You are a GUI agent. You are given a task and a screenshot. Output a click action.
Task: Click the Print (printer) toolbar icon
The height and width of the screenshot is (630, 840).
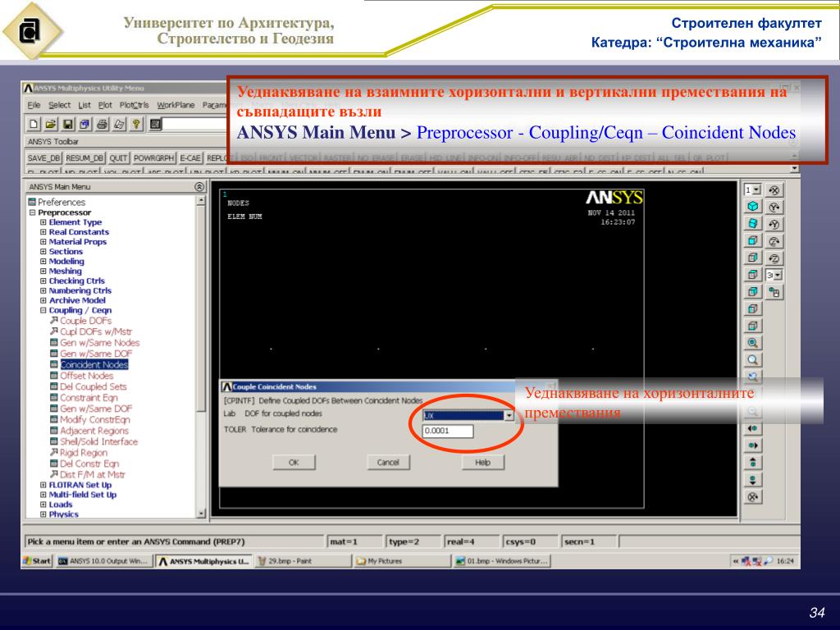point(102,125)
